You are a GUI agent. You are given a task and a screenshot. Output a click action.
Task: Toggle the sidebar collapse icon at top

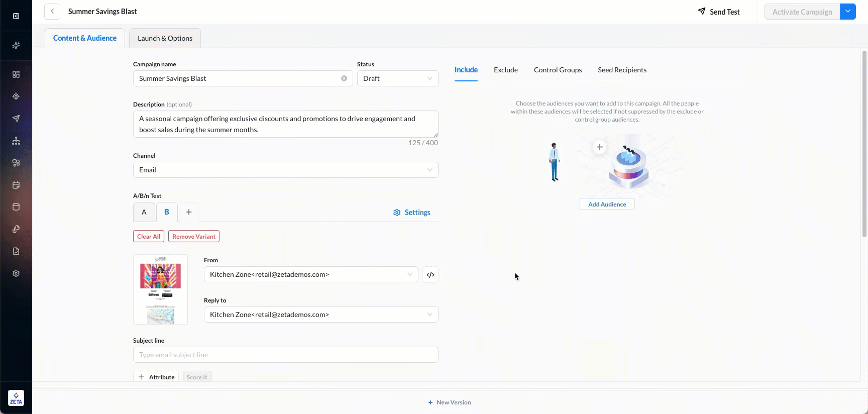pyautogui.click(x=16, y=16)
